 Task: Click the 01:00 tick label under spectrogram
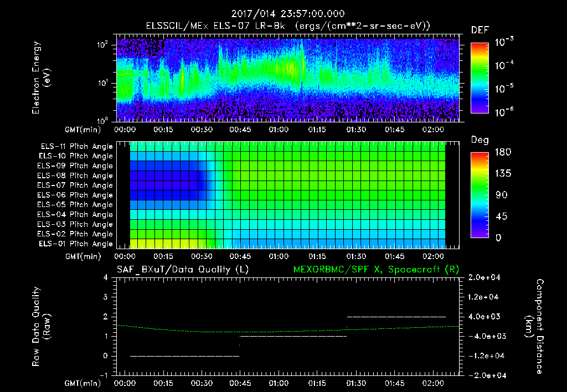(x=279, y=130)
